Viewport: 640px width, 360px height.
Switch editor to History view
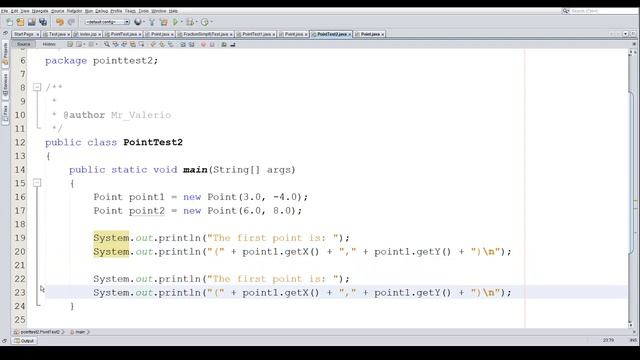(x=49, y=44)
